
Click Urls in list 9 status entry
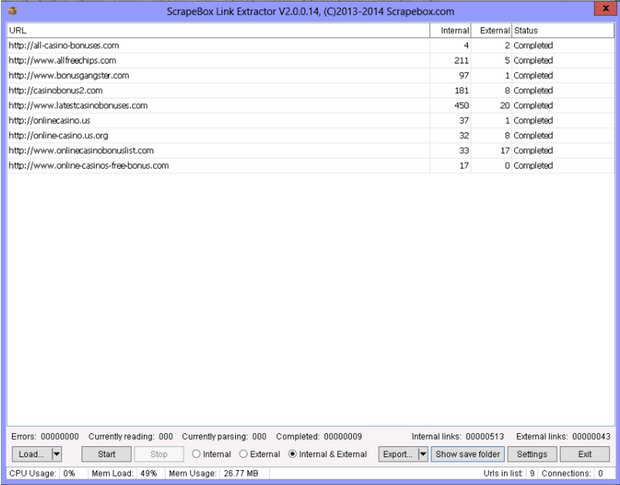(x=509, y=473)
